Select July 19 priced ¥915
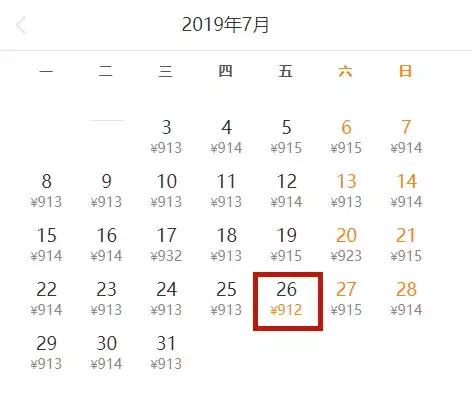Screen dimensions: 472x408 (x=286, y=245)
